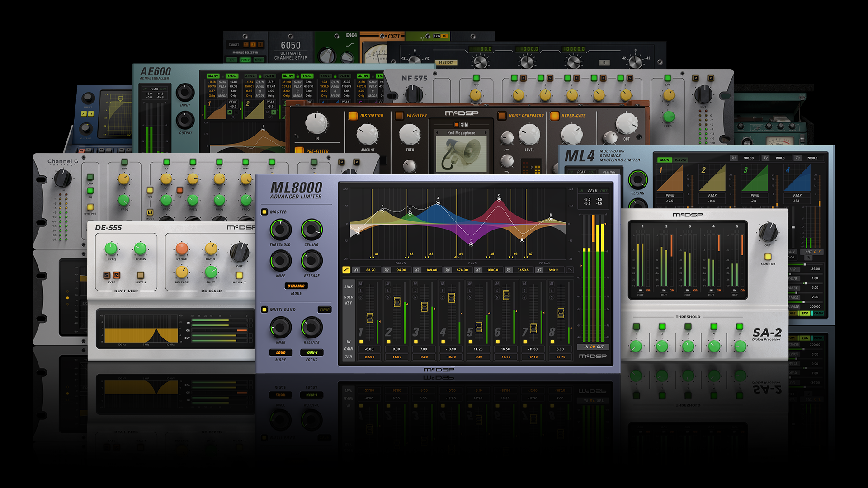Image resolution: width=868 pixels, height=488 pixels.
Task: Open the VARI-1 focus selector on ML8000
Action: (312, 352)
